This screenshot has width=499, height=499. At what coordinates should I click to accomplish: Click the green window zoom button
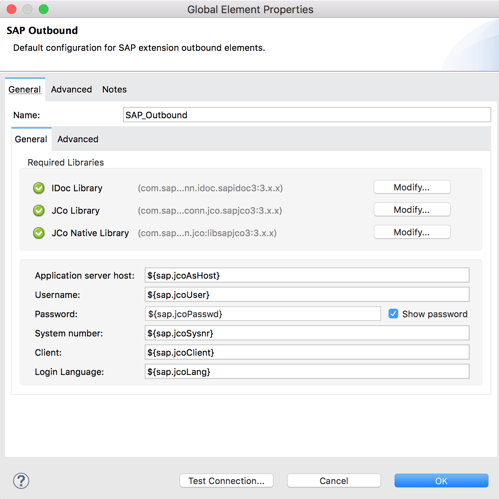tap(44, 9)
